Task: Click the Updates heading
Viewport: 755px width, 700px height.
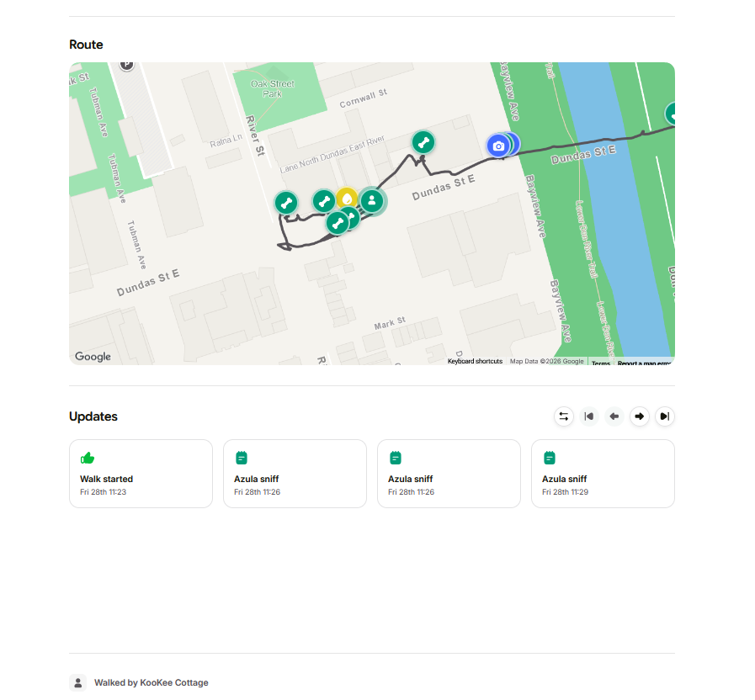Action: (x=93, y=416)
